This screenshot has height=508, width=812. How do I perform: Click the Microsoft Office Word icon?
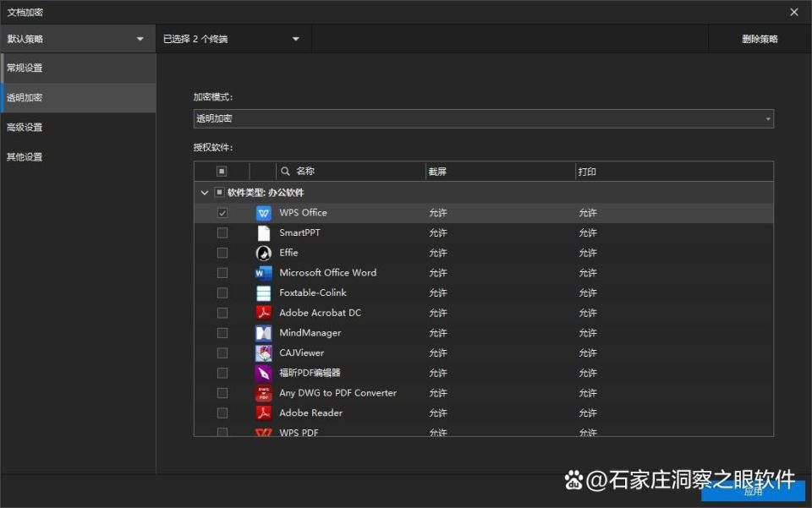264,273
